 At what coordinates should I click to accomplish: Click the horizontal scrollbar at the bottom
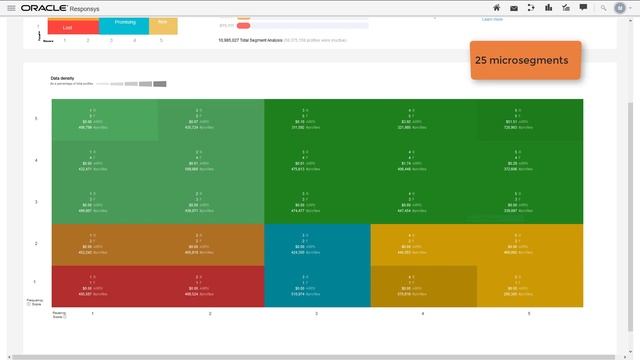click(x=313, y=357)
